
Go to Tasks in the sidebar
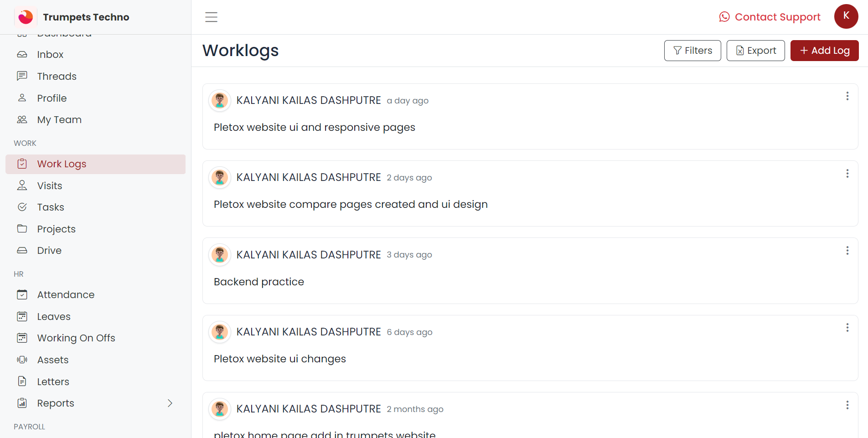click(x=51, y=207)
